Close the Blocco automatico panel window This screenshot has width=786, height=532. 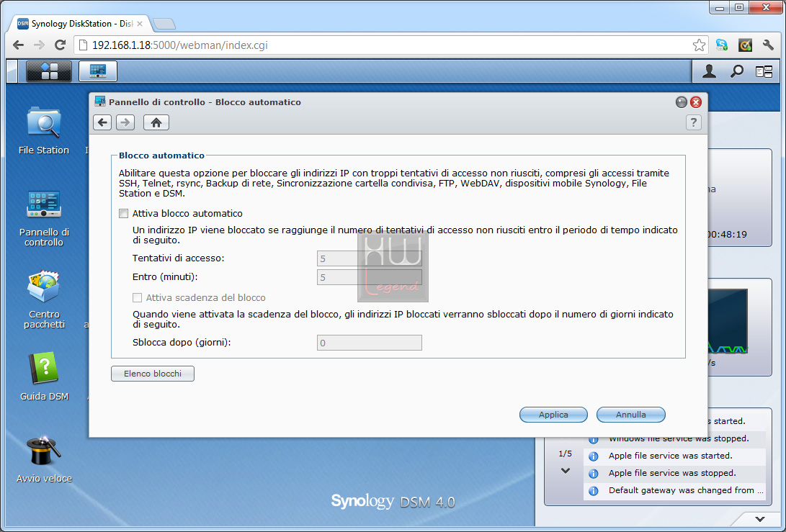(696, 102)
